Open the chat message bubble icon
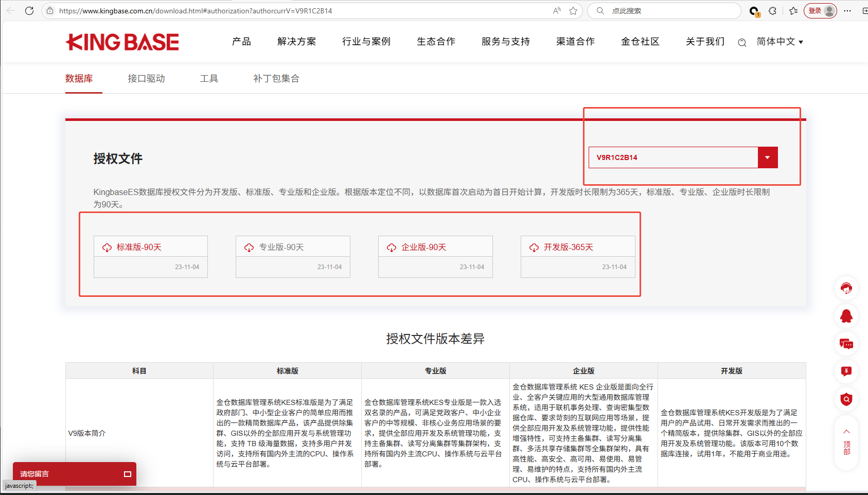868x495 pixels. (846, 344)
